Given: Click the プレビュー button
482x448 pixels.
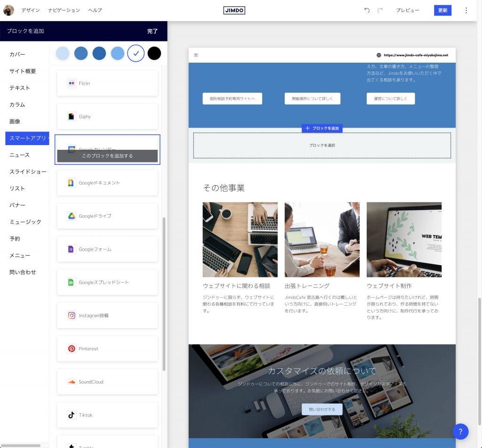Looking at the screenshot, I should (x=407, y=10).
